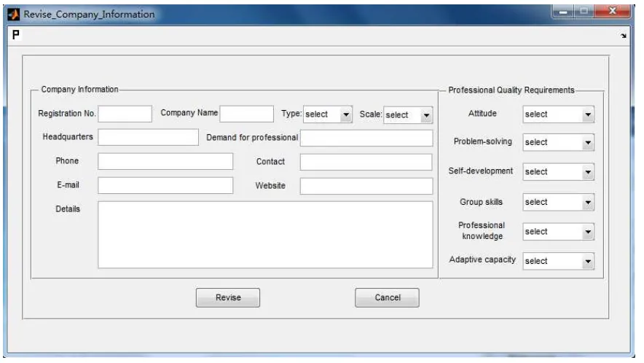Expand the Attitude select dropdown
Screen dimensions: 644x363
(558, 114)
